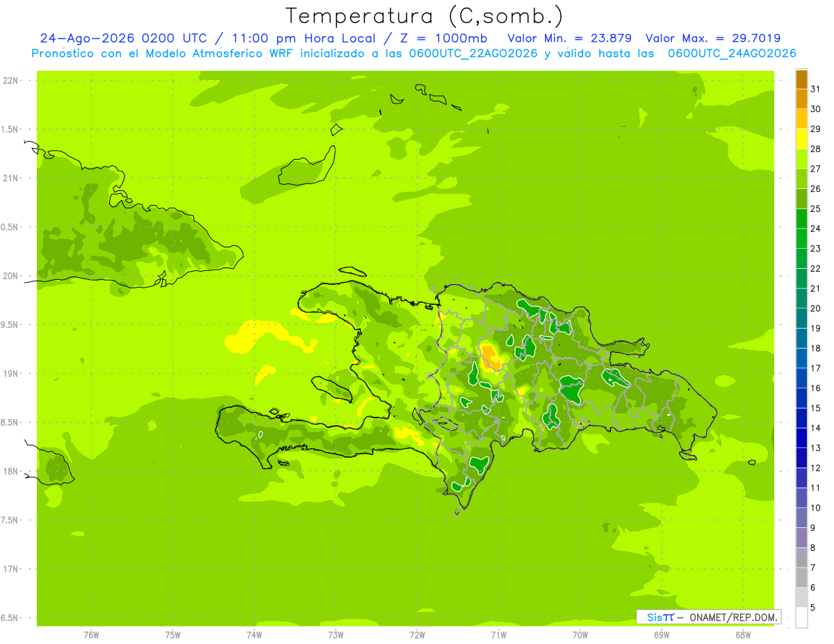Click the "71W" longitude label
834x644 pixels.
click(498, 635)
